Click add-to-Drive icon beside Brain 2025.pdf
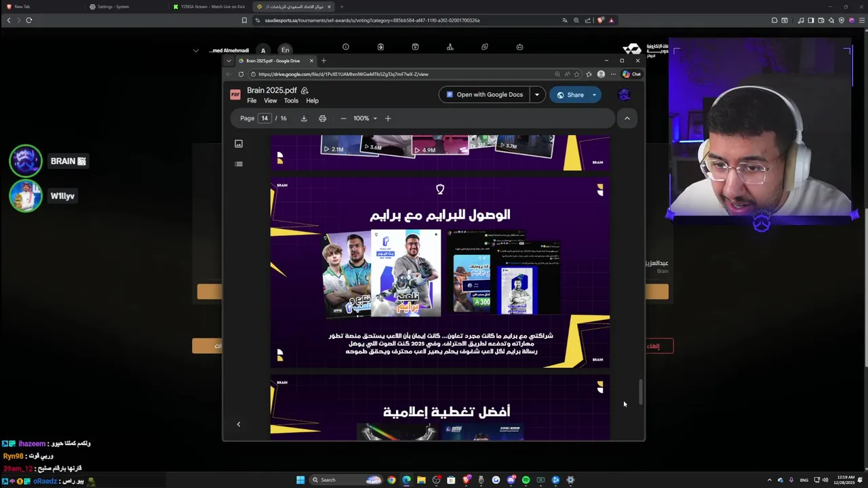This screenshot has height=488, width=868. tap(304, 91)
